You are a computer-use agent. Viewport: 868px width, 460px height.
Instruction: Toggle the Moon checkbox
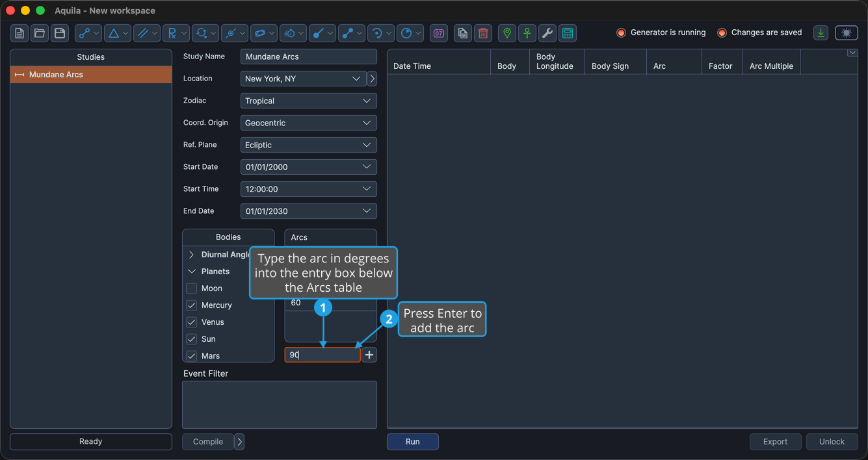pos(192,288)
